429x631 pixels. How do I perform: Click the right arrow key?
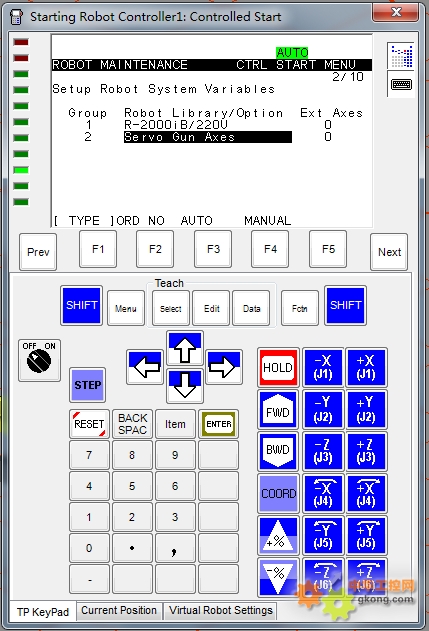point(224,367)
